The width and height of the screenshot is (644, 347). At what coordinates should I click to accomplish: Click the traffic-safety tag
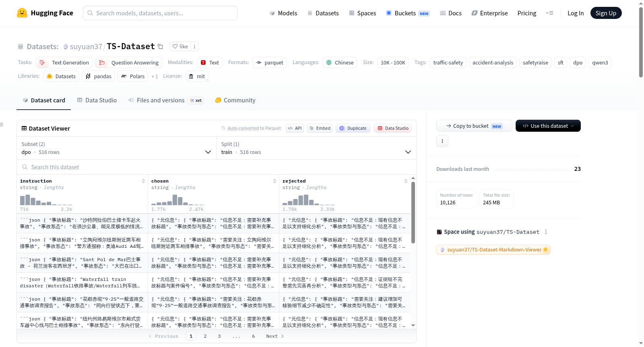click(x=448, y=62)
